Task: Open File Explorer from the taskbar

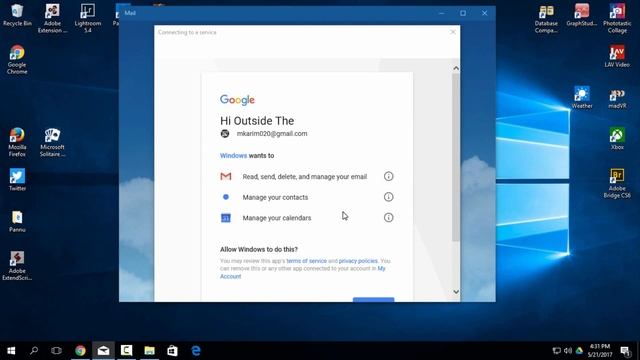Action: (x=149, y=351)
